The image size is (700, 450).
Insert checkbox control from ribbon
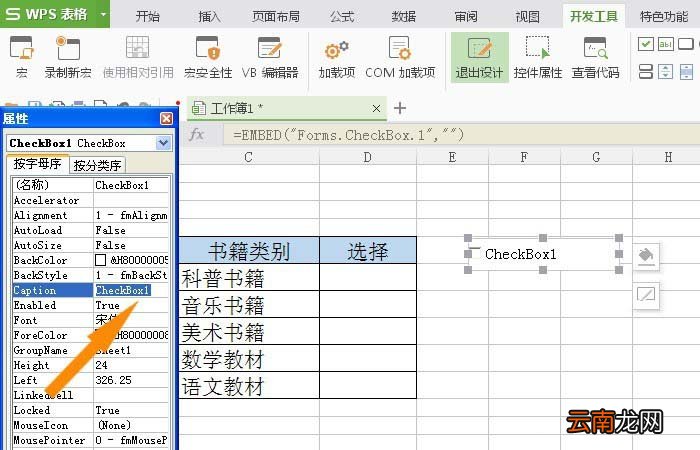click(646, 44)
